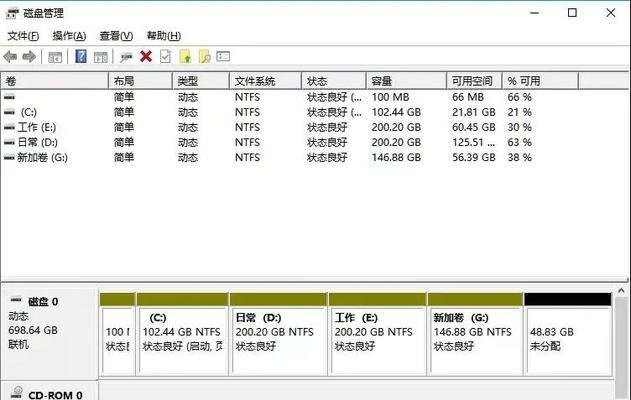Open the 文件(F) menu

point(23,36)
